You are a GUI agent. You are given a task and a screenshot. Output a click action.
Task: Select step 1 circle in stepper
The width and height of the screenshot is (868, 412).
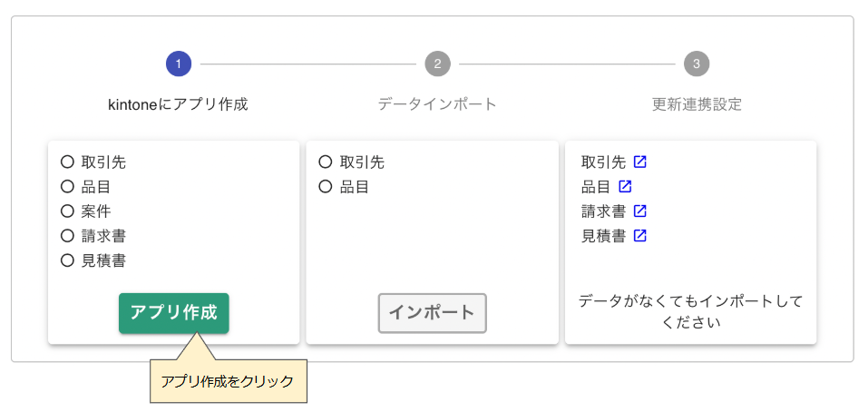click(179, 64)
